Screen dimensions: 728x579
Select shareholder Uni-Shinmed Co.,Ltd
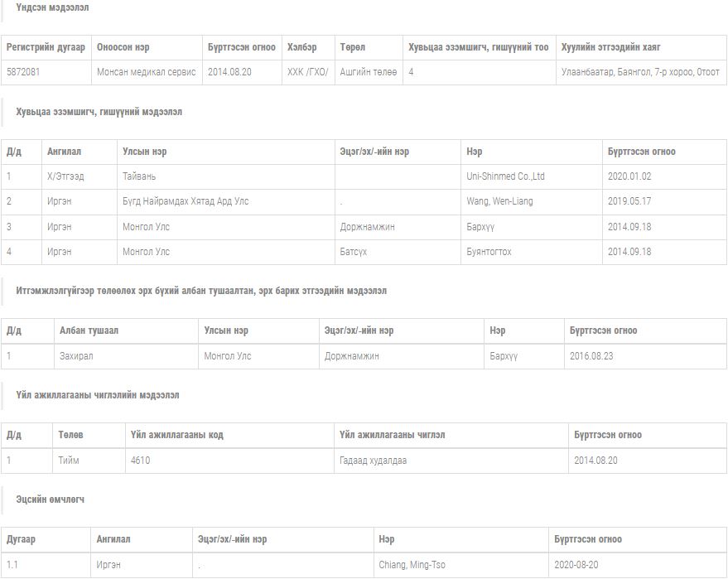(x=505, y=176)
